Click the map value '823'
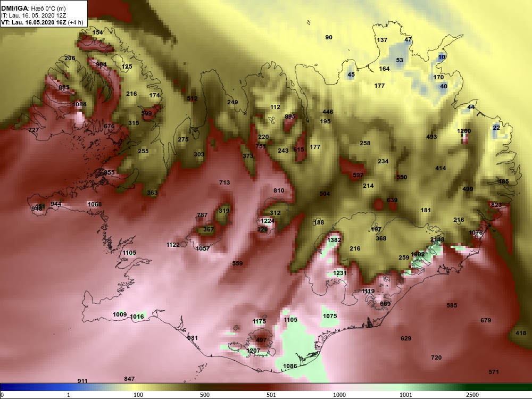 tap(496, 205)
